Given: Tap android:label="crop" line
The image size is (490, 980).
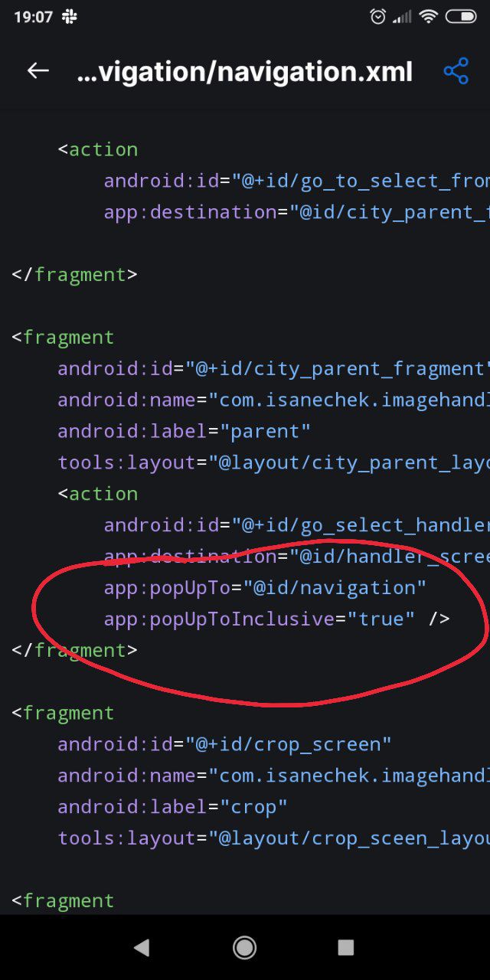Looking at the screenshot, I should pyautogui.click(x=173, y=807).
